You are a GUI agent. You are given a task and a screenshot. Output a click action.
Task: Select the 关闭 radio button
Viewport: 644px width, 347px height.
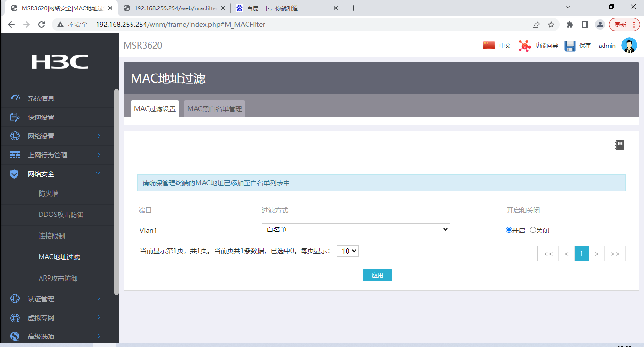(533, 230)
